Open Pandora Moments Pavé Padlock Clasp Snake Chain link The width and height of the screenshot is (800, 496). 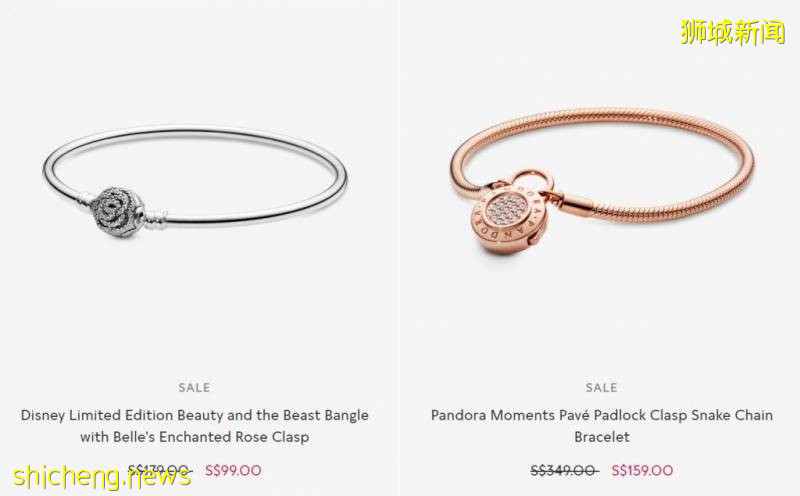pos(602,426)
